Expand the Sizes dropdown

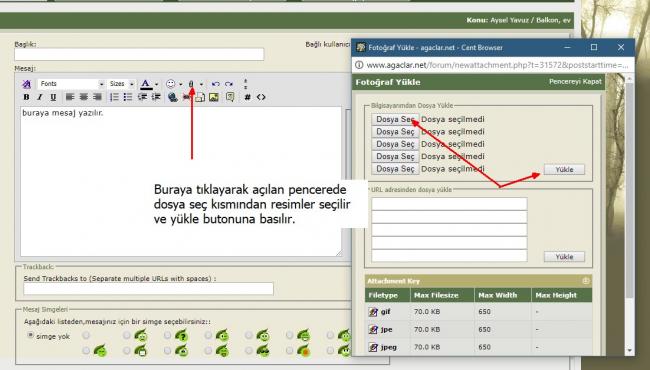121,84
